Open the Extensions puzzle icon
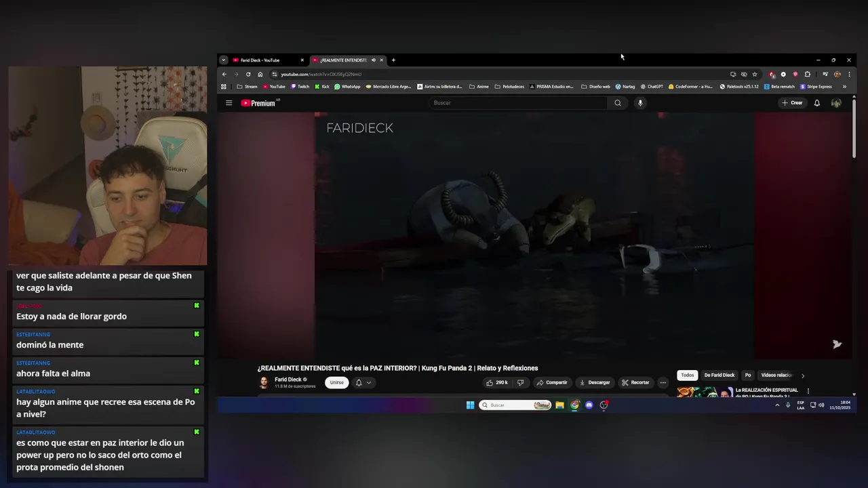868x488 pixels. [x=808, y=75]
